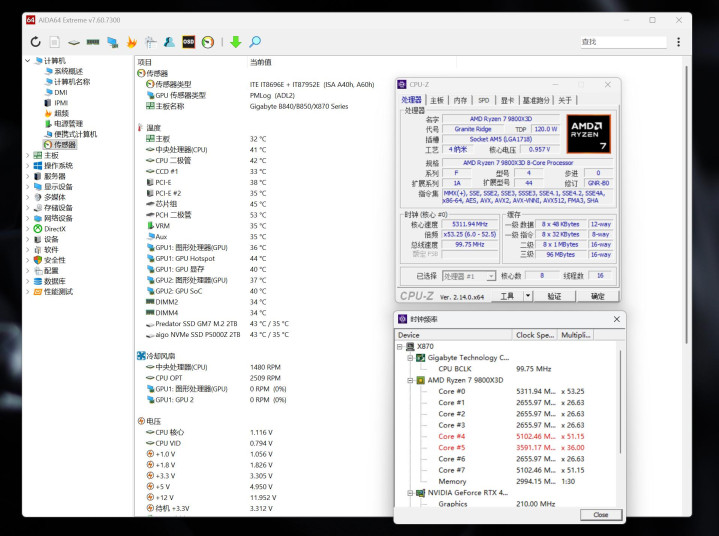Click the refresh icon in AIDA64 toolbar
The height and width of the screenshot is (536, 719).
point(36,42)
